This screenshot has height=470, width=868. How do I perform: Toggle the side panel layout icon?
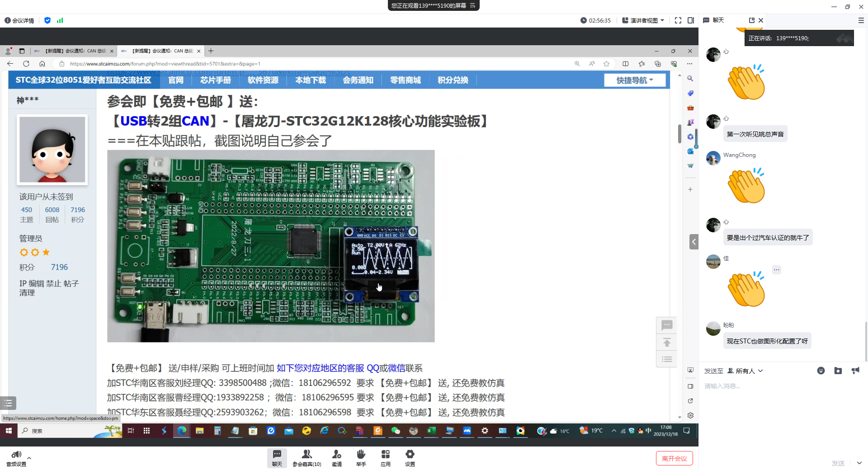click(x=691, y=20)
